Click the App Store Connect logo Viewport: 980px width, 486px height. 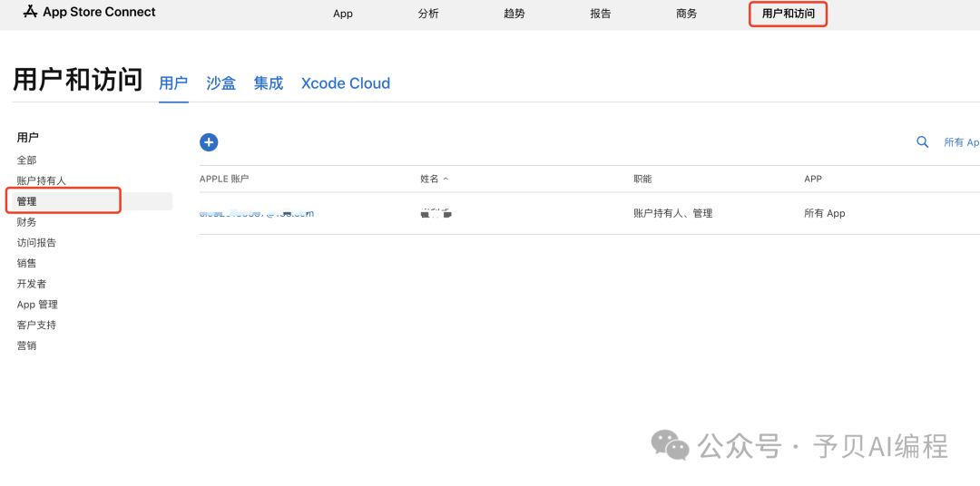pyautogui.click(x=90, y=13)
